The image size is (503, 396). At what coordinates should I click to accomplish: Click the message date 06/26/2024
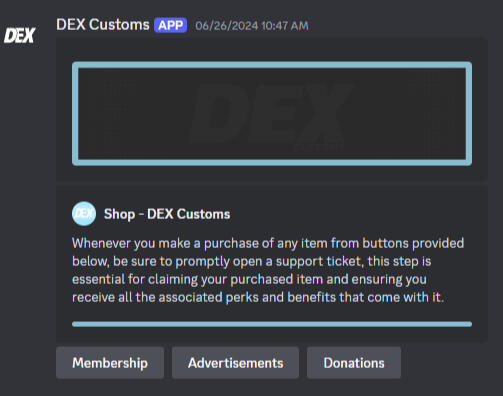coord(227,26)
